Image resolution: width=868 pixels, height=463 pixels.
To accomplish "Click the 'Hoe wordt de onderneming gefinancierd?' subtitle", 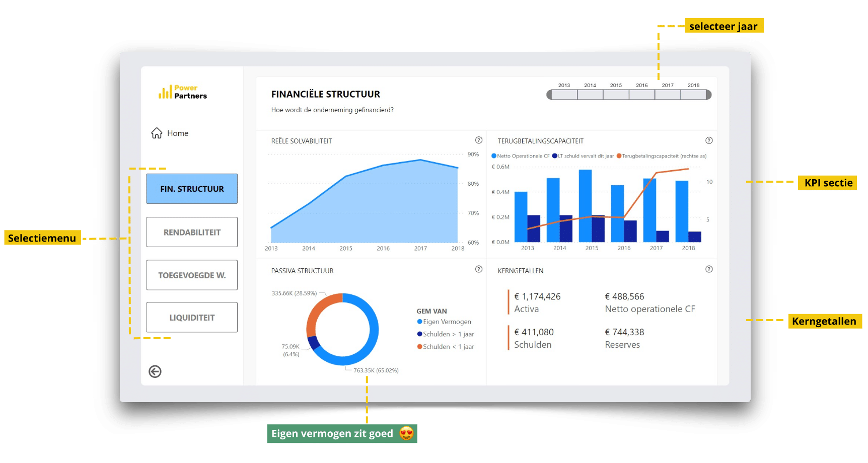I will pyautogui.click(x=332, y=110).
